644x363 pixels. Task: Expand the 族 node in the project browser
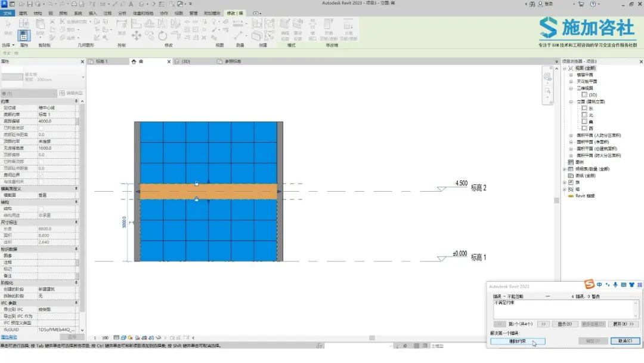(x=565, y=183)
